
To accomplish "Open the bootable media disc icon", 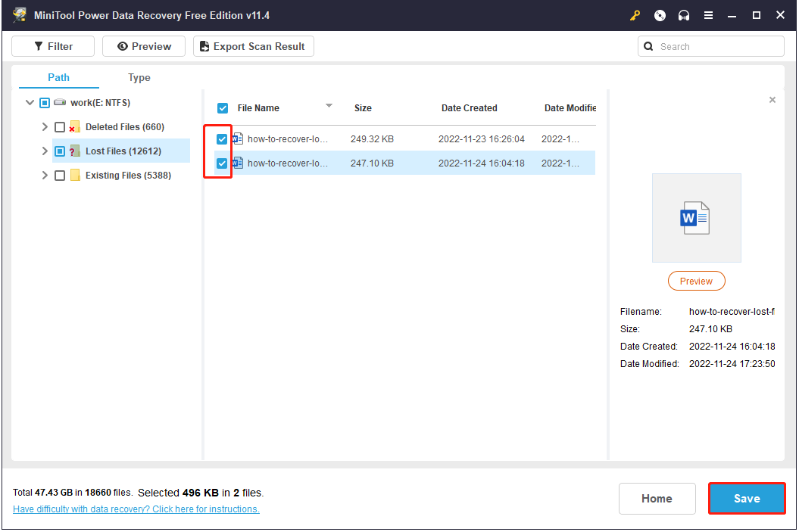I will coord(660,15).
